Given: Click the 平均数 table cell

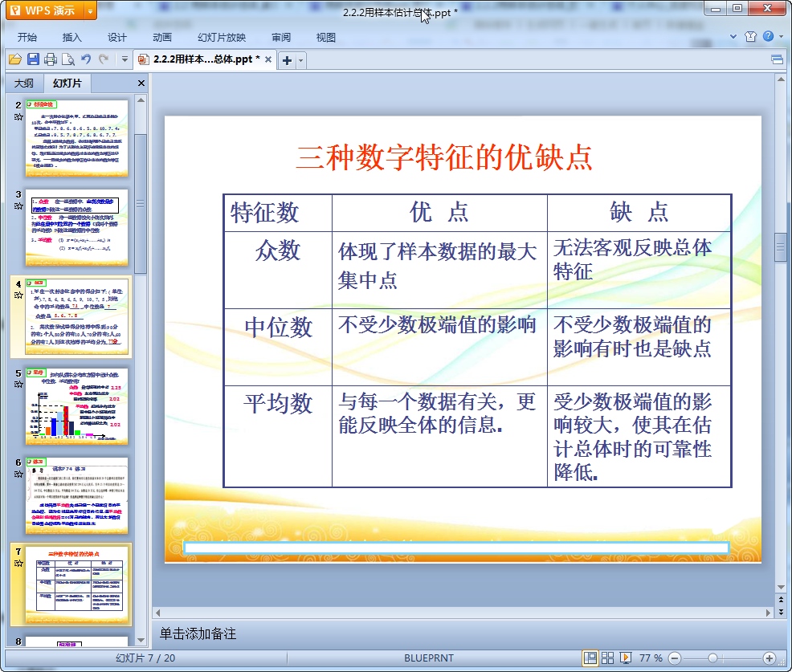Looking at the screenshot, I should [x=278, y=436].
